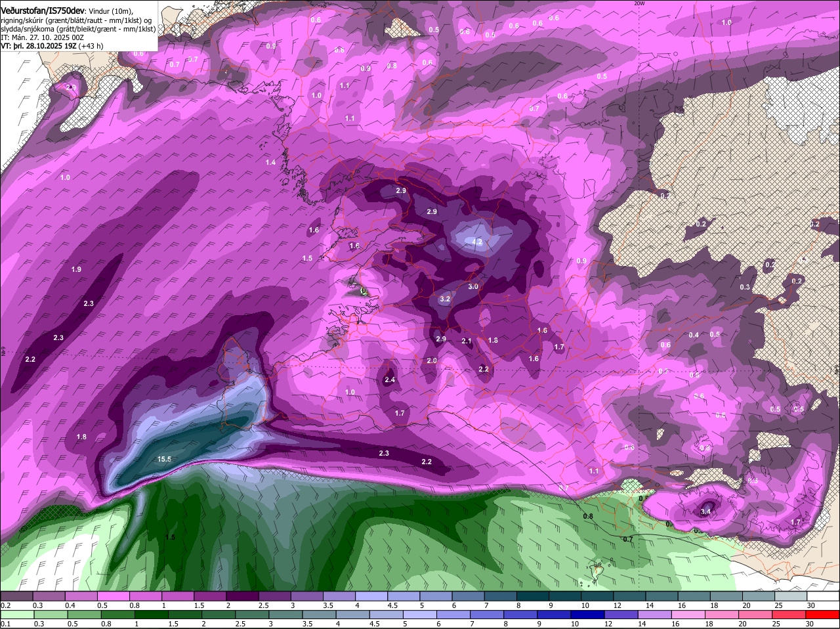This screenshot has width=840, height=629.
Task: Click the upper legend swatch for 8–9 (dark teal)
Action: pyautogui.click(x=533, y=596)
